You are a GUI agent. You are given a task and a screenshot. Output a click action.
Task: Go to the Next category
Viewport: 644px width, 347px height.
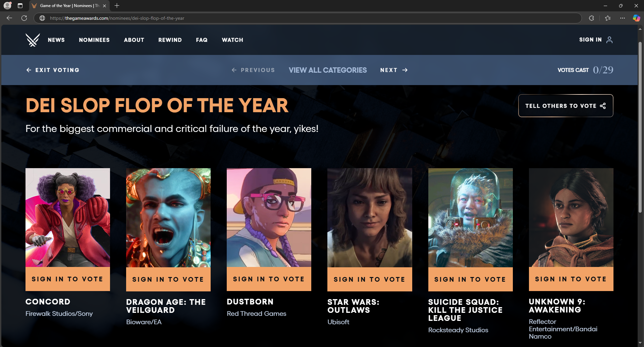point(394,70)
